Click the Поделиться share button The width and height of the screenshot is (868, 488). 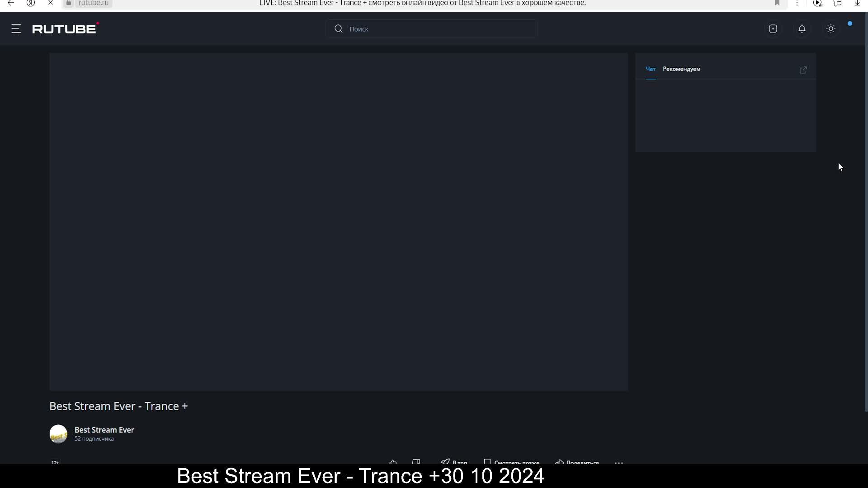(577, 462)
